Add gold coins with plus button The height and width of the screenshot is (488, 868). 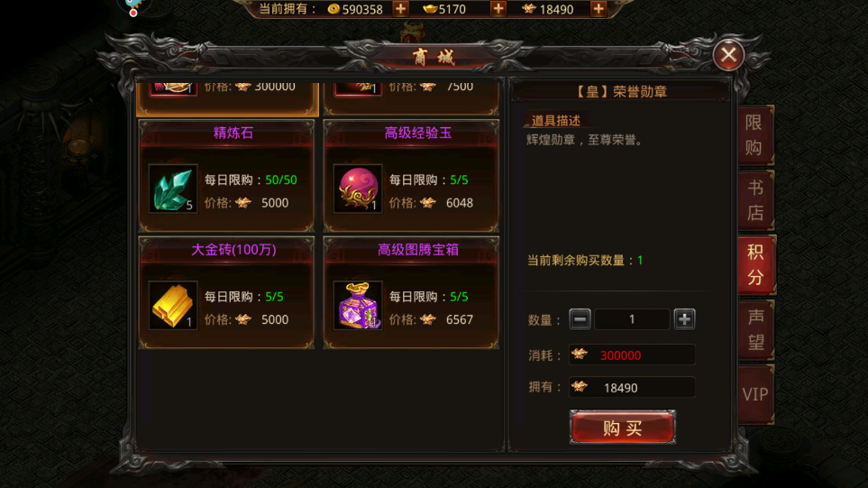[401, 9]
